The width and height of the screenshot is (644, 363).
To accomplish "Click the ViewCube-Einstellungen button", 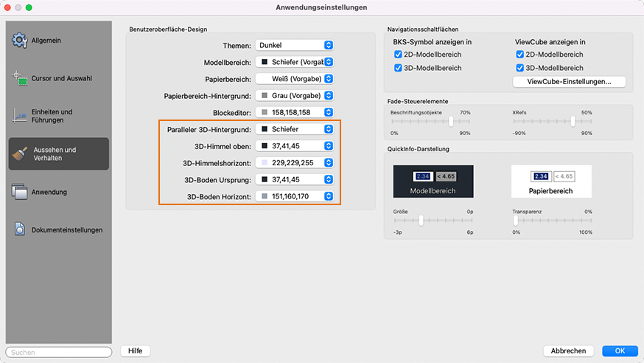I will tap(569, 82).
